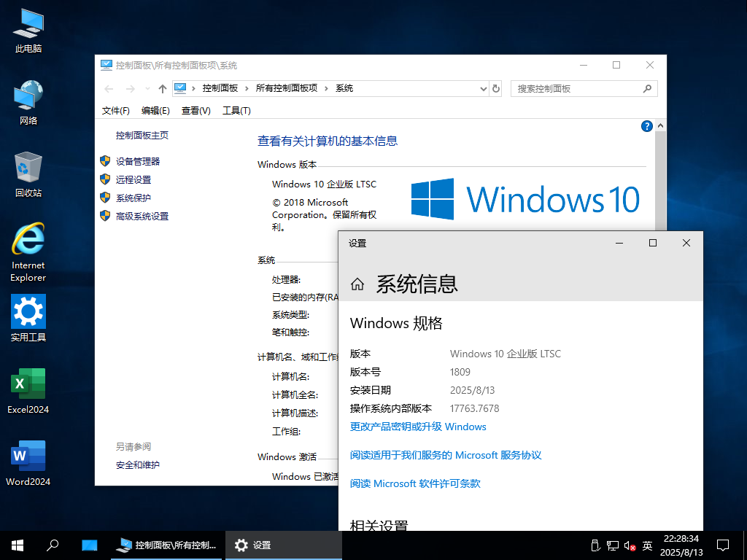
Task: Click the 2025/8/13 install date value
Action: pyautogui.click(x=472, y=391)
